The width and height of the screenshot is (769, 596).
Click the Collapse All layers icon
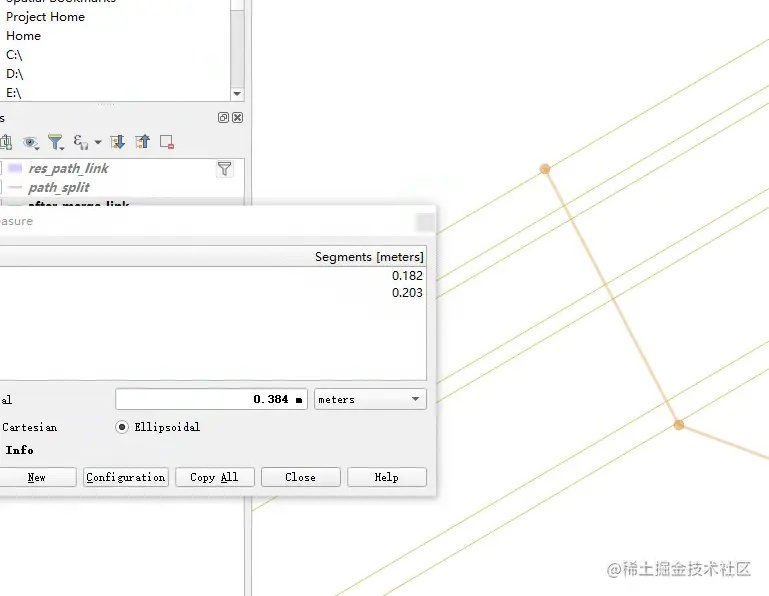(143, 142)
